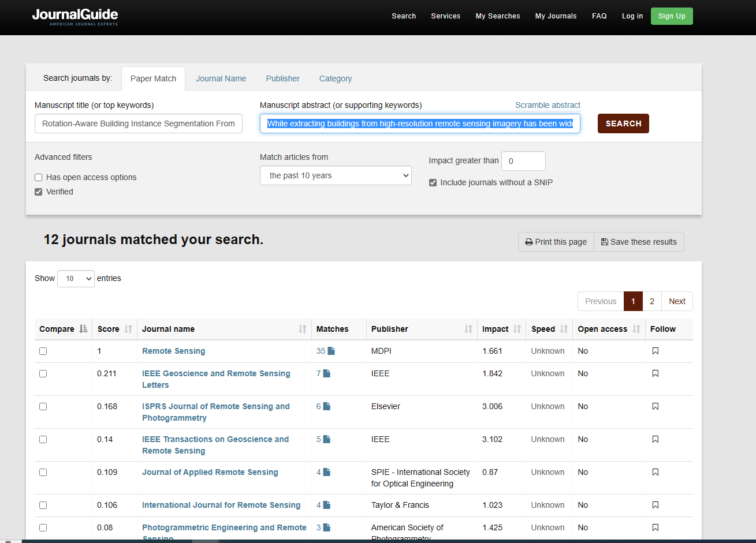Click the JournalGuide logo

[x=75, y=17]
